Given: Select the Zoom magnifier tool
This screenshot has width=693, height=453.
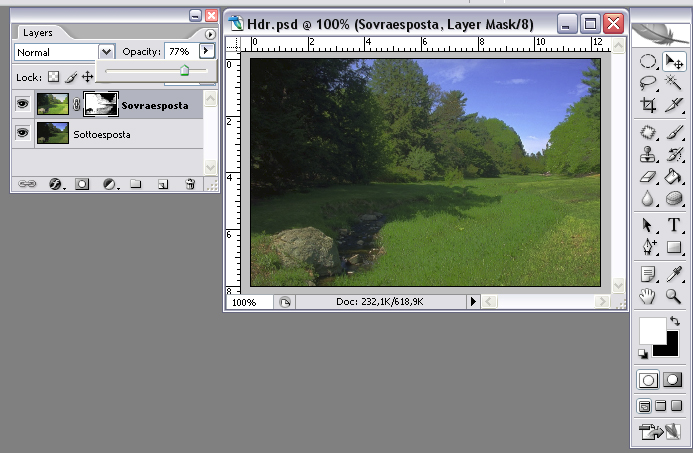Looking at the screenshot, I should click(674, 296).
